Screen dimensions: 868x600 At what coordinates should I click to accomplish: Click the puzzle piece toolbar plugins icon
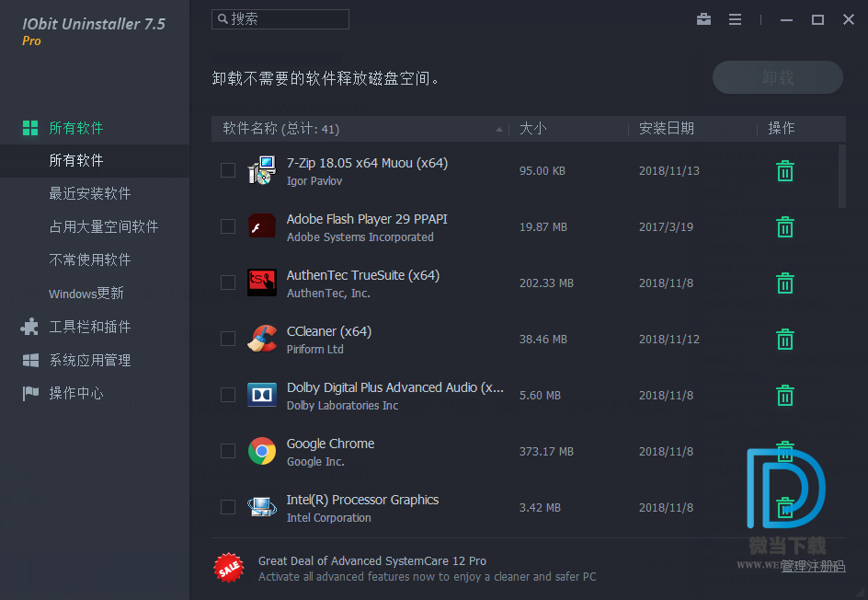pos(29,327)
